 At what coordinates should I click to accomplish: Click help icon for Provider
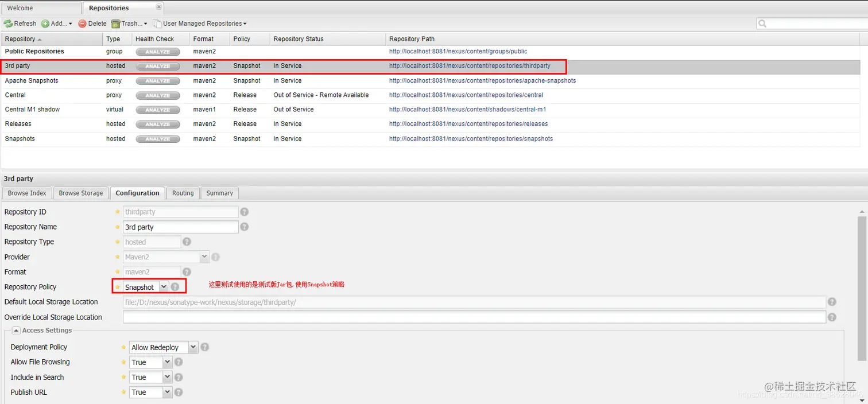(215, 257)
